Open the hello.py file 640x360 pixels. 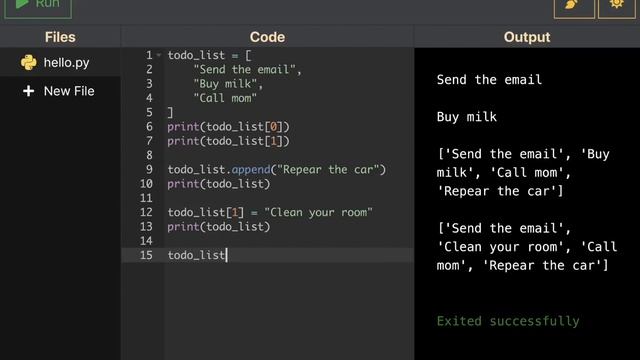tap(60, 62)
